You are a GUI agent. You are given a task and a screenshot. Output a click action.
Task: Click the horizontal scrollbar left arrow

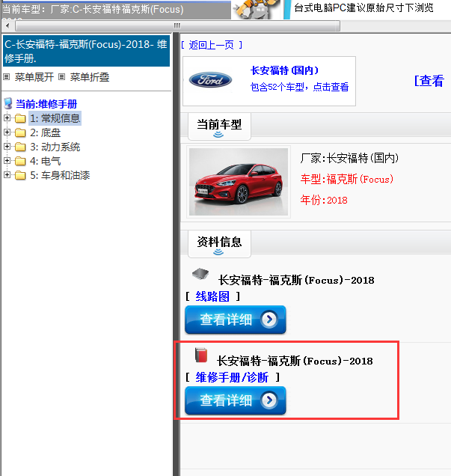[x=7, y=25]
